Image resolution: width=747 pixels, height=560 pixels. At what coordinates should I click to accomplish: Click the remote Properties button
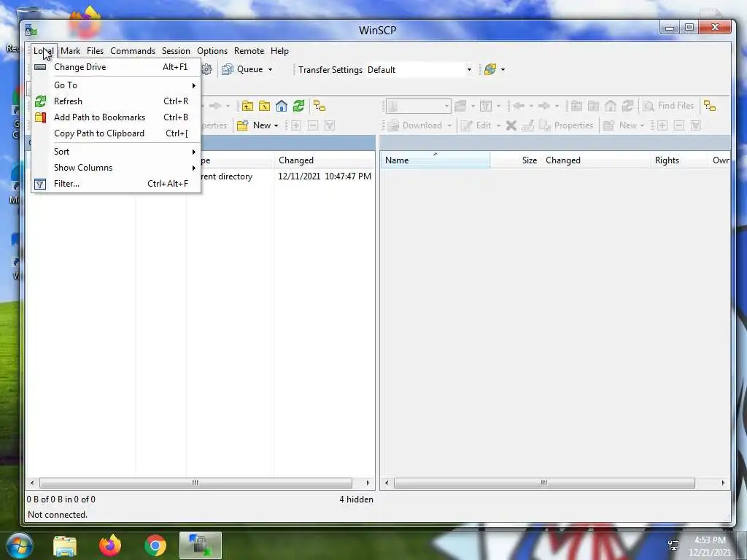[x=566, y=125]
